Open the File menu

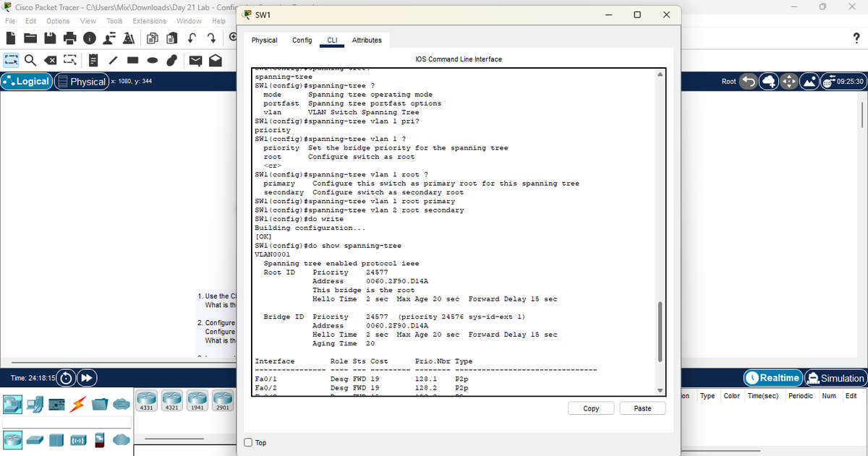11,21
